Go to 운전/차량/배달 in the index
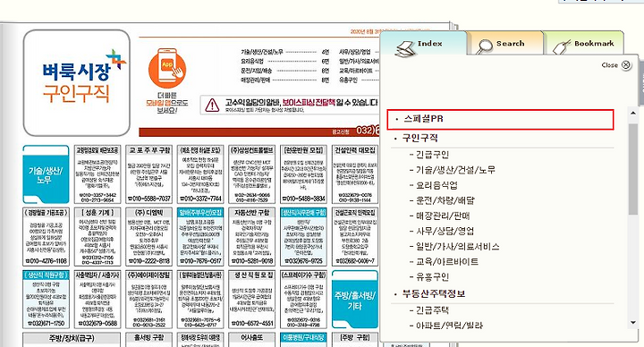The width and height of the screenshot is (644, 347). click(445, 200)
